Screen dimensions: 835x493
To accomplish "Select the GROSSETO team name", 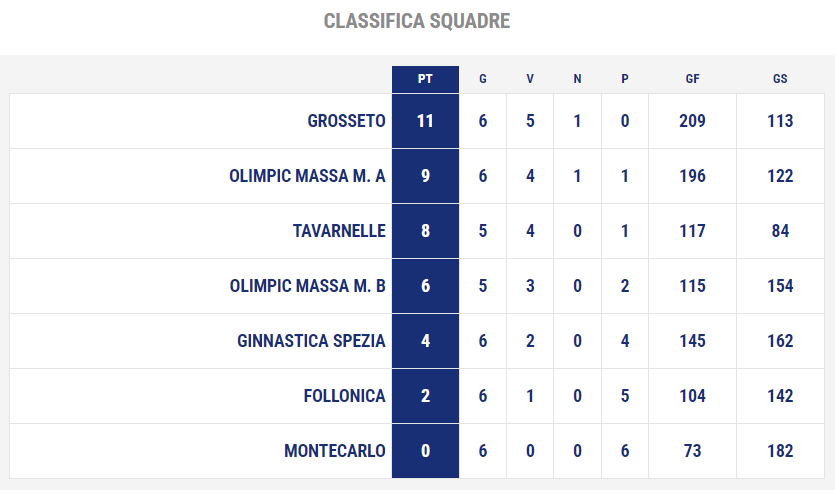I will [x=346, y=121].
